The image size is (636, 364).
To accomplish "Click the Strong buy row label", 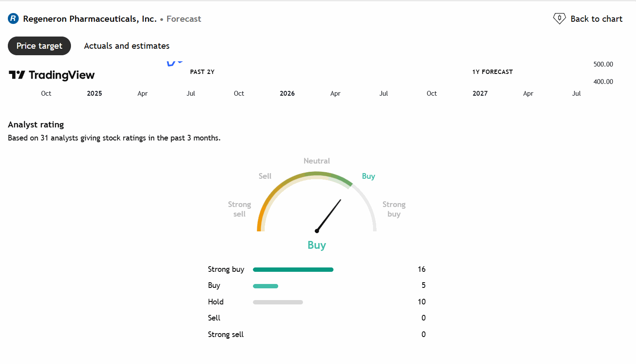I will point(226,269).
